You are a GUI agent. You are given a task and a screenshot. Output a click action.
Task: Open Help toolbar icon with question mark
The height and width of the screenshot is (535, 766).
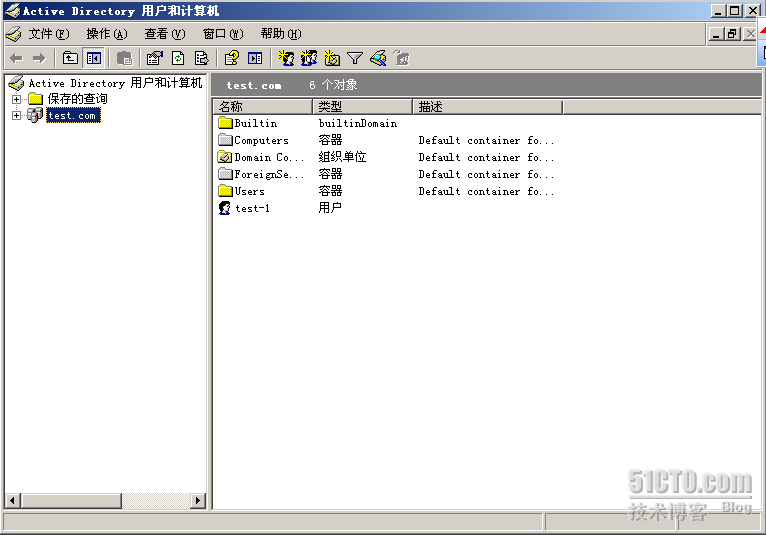tap(232, 59)
